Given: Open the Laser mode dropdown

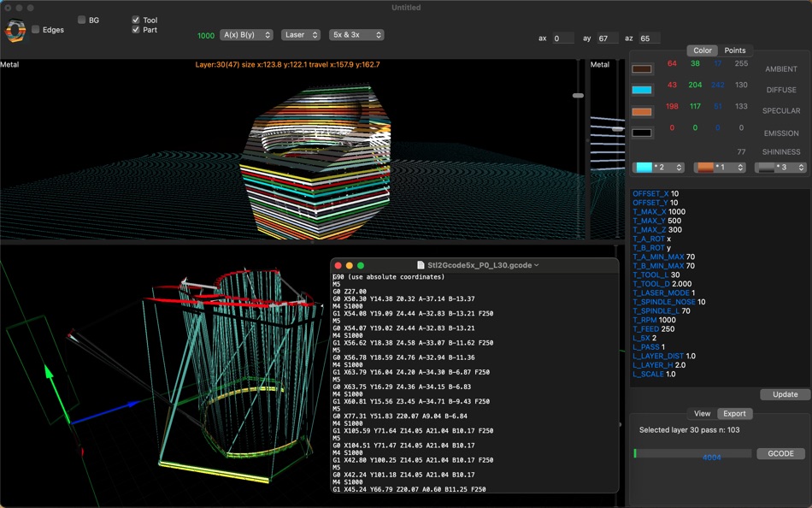Looking at the screenshot, I should click(x=301, y=35).
